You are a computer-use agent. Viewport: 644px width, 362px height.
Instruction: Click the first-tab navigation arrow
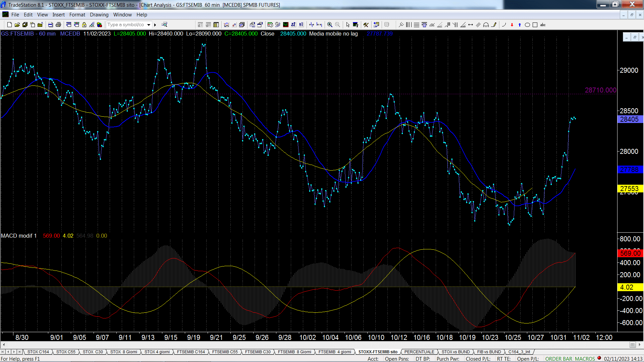coord(3,352)
